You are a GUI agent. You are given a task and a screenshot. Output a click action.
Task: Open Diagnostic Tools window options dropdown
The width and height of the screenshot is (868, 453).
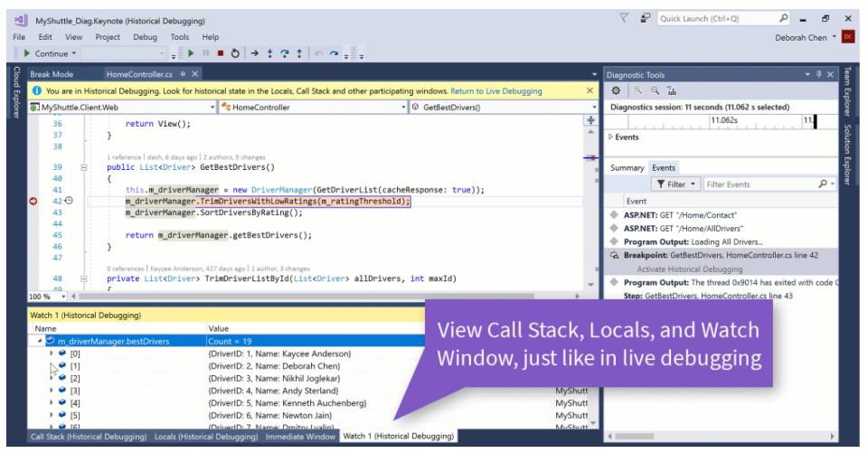click(807, 74)
